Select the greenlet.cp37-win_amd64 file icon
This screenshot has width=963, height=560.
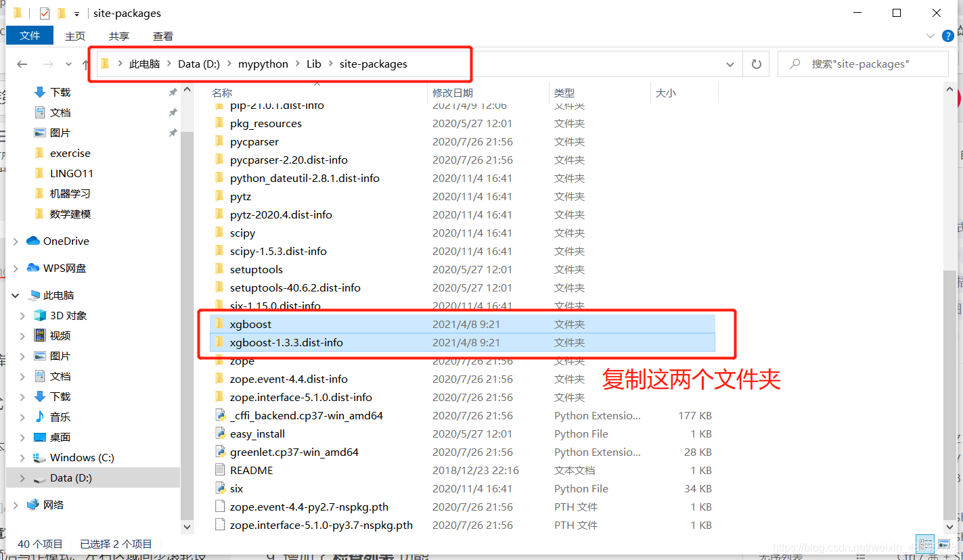pyautogui.click(x=219, y=452)
